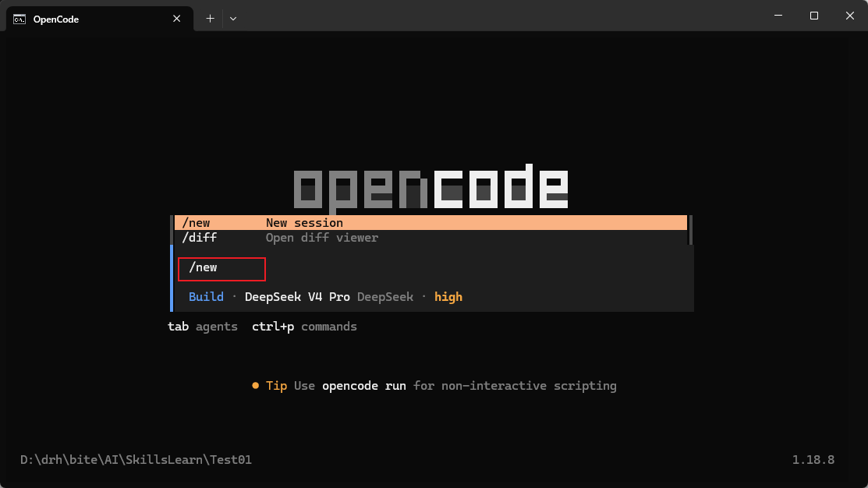
Task: Click the version number 1.18.8
Action: [813, 460]
